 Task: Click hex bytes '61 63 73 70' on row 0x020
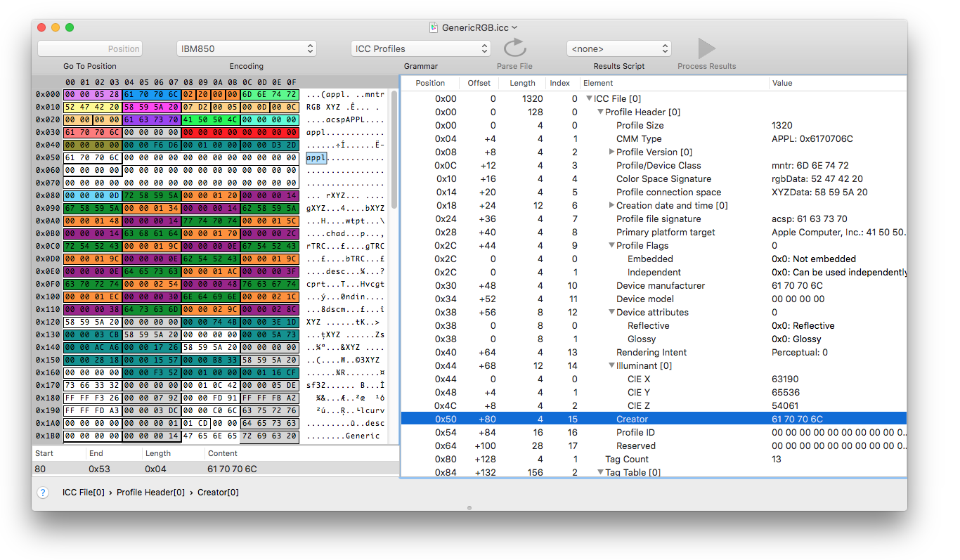point(152,120)
